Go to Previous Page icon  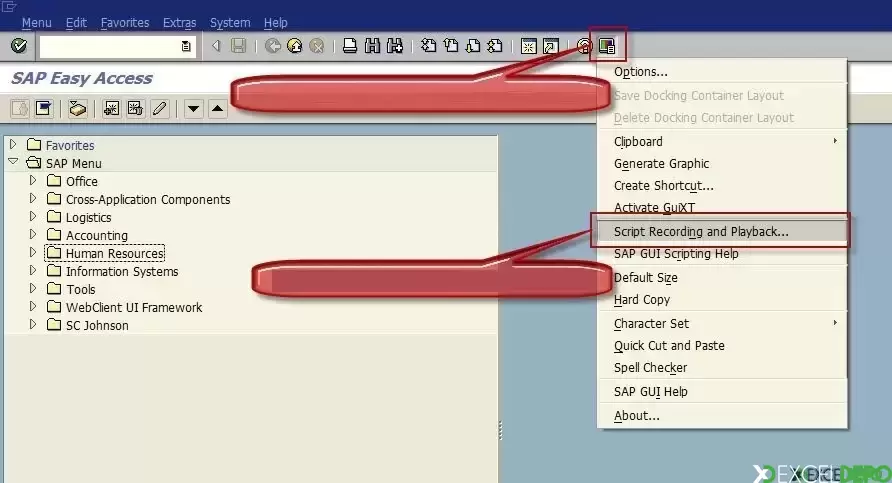pyautogui.click(x=451, y=46)
